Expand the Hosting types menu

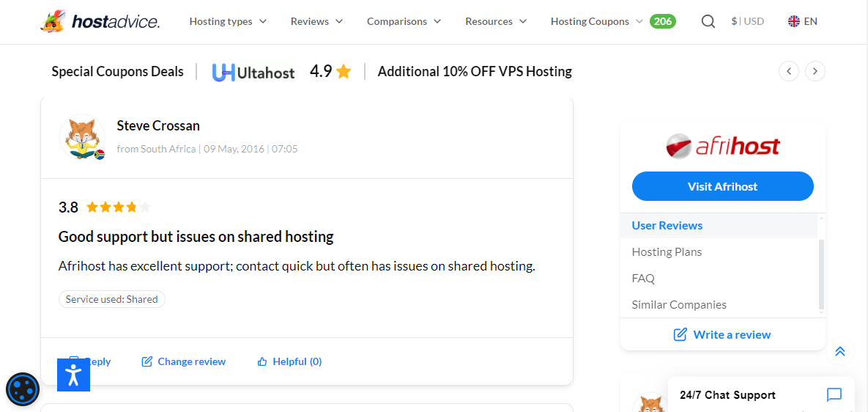pos(228,21)
